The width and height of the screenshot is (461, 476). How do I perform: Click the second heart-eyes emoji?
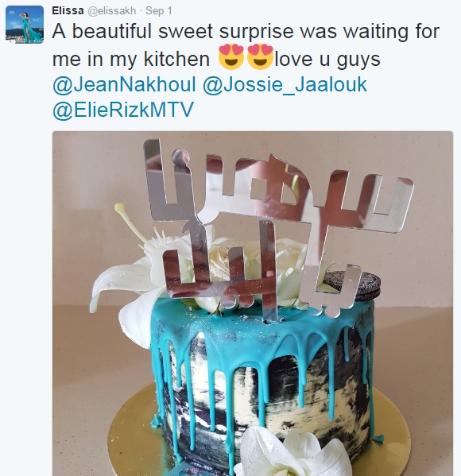[x=260, y=56]
